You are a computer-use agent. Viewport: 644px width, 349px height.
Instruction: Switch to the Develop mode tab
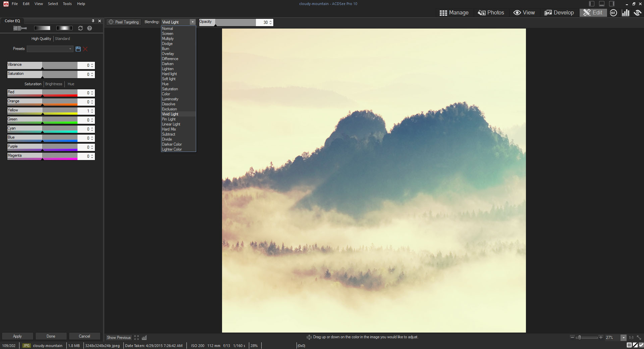point(559,13)
